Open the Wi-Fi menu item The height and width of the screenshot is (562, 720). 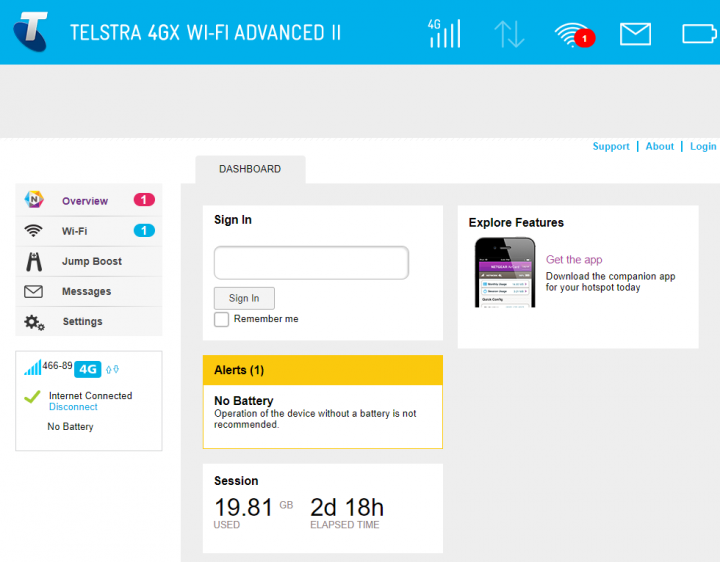89,231
